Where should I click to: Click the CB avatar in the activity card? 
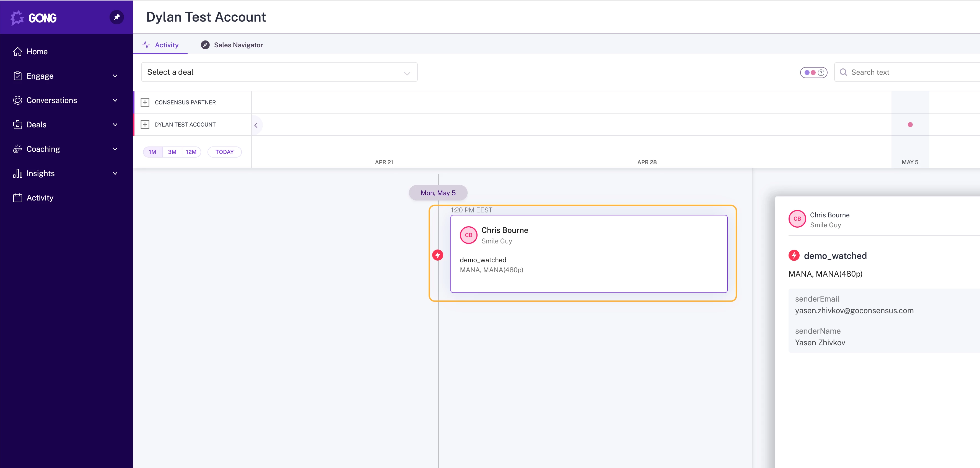pos(469,235)
